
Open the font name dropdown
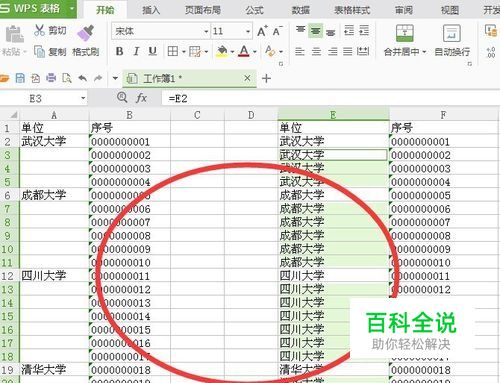tap(206, 32)
